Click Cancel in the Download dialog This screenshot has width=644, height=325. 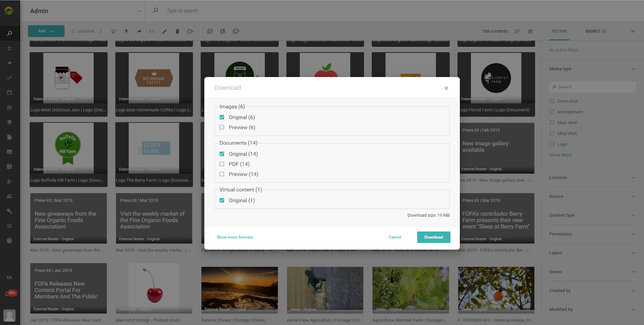[x=395, y=237]
